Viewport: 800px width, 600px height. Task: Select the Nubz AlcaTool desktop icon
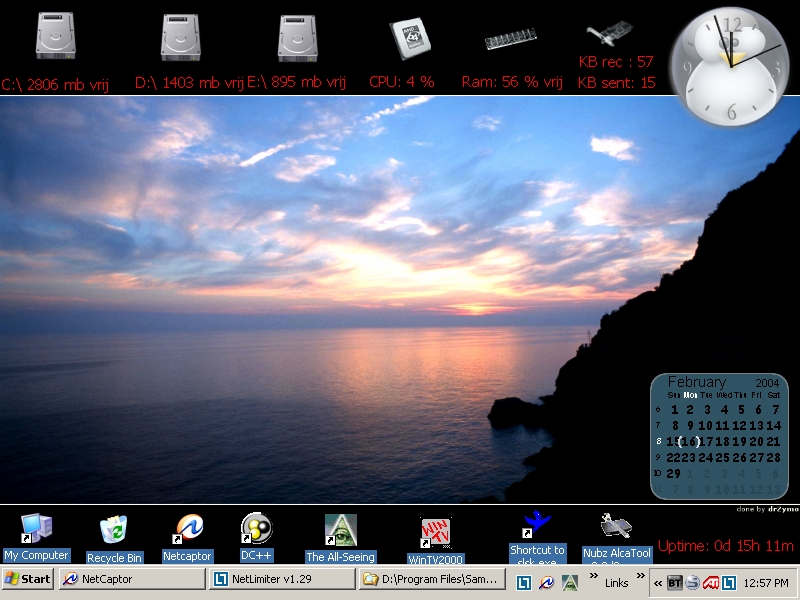coord(617,538)
